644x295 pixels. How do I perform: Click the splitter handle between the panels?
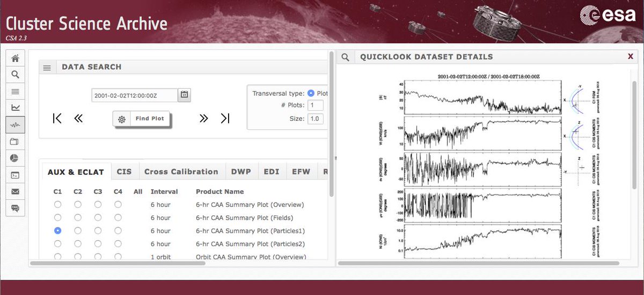point(335,158)
